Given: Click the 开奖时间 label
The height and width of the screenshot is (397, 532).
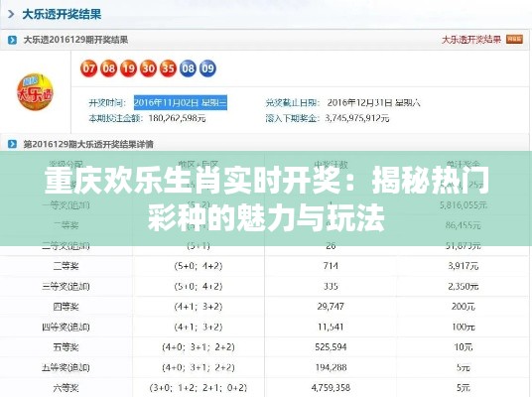Looking at the screenshot, I should click(x=107, y=102).
